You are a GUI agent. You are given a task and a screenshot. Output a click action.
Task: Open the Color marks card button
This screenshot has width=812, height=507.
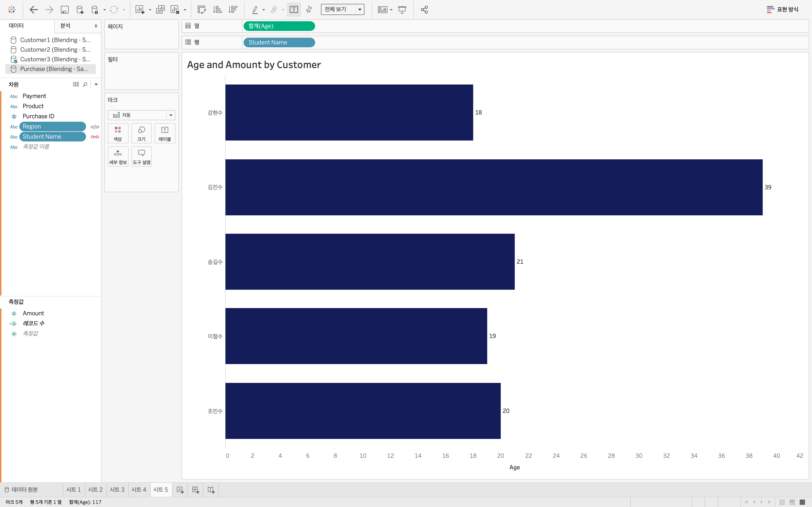pos(118,133)
